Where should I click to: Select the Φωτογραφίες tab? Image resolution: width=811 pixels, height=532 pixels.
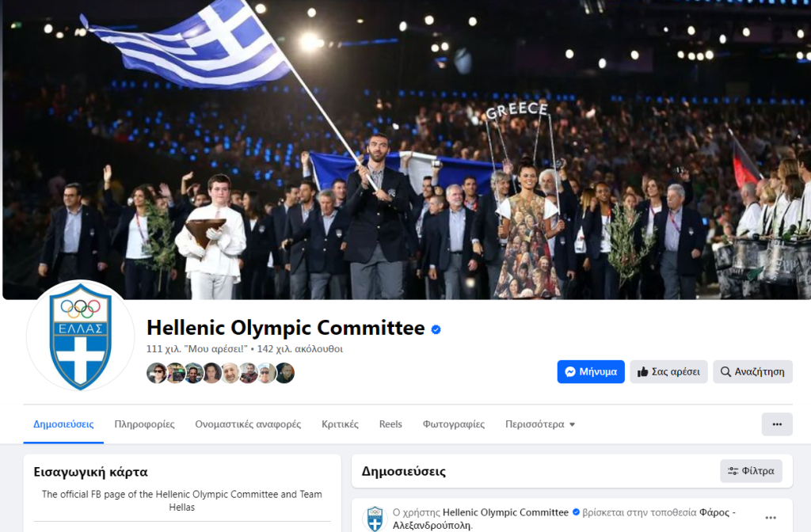coord(454,424)
